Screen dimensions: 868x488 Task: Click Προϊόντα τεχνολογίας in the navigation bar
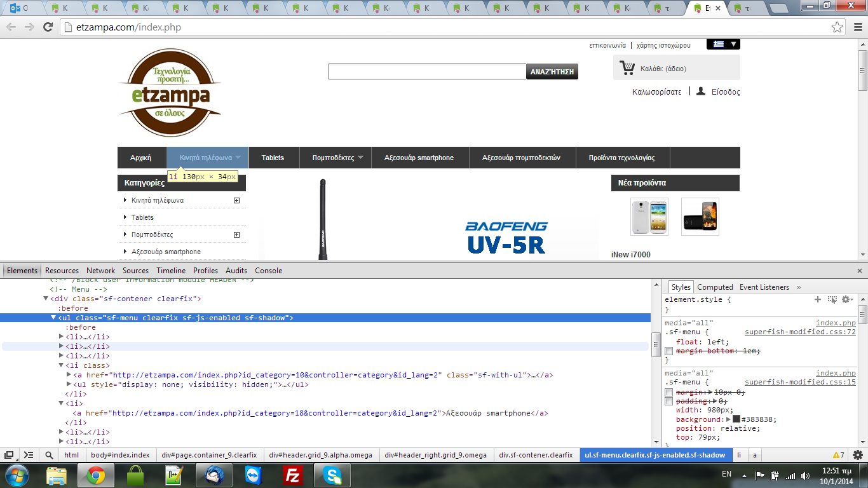point(621,158)
